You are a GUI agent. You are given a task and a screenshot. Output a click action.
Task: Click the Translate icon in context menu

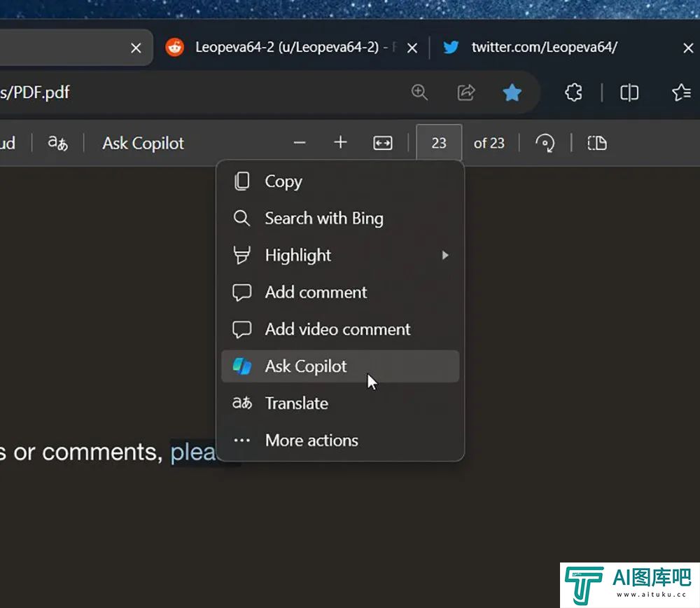(242, 403)
